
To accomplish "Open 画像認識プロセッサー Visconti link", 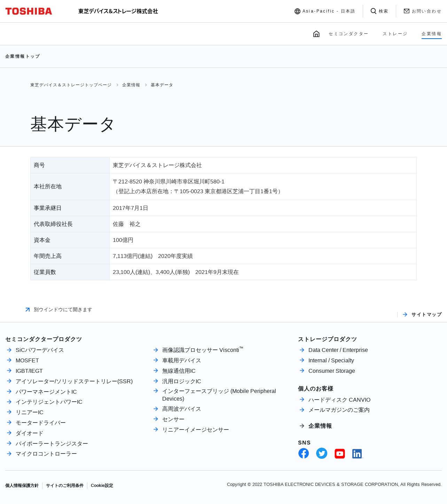I will [203, 350].
